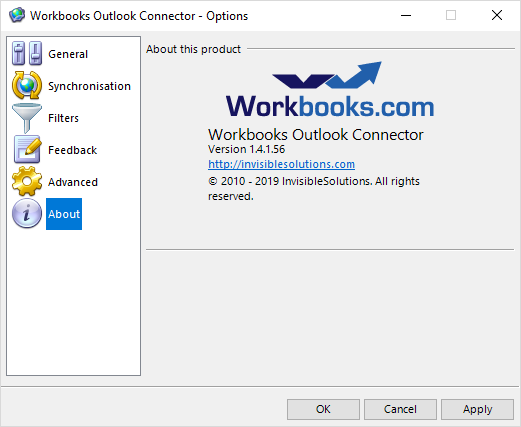Click the Workbooks.com logo image
521x427 pixels.
[x=330, y=89]
